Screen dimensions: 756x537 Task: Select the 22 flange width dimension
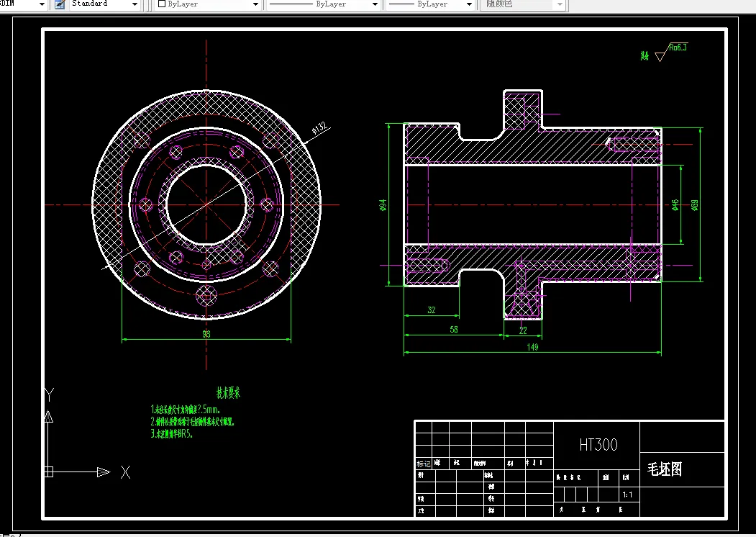click(x=523, y=330)
